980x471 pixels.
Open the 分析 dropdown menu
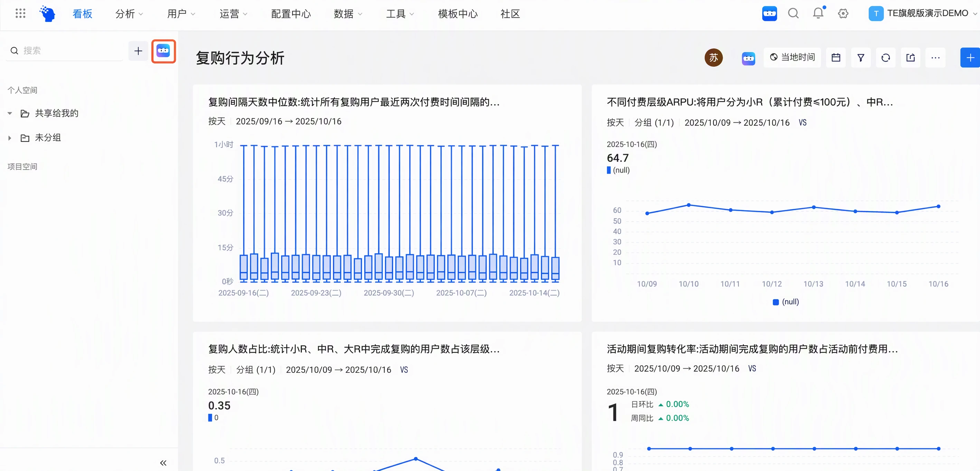tap(129, 14)
